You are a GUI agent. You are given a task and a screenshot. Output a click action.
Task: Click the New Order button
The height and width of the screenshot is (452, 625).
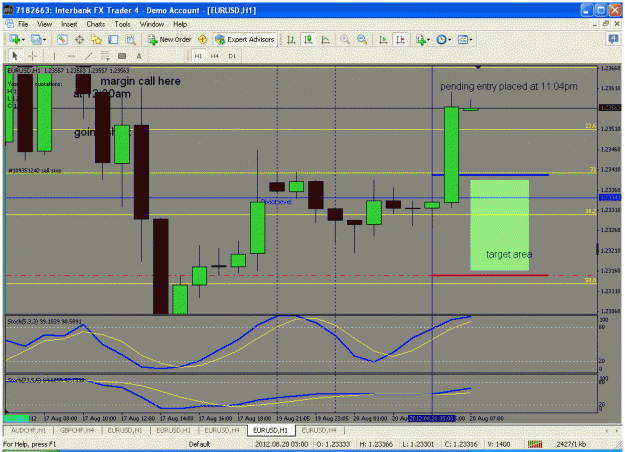click(x=170, y=39)
